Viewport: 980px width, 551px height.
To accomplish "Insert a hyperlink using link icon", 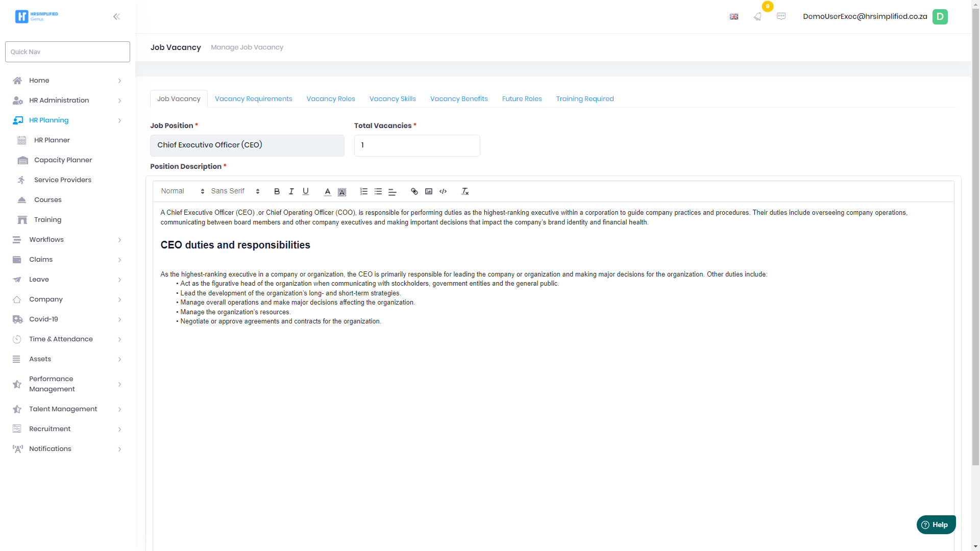I will pos(414,191).
